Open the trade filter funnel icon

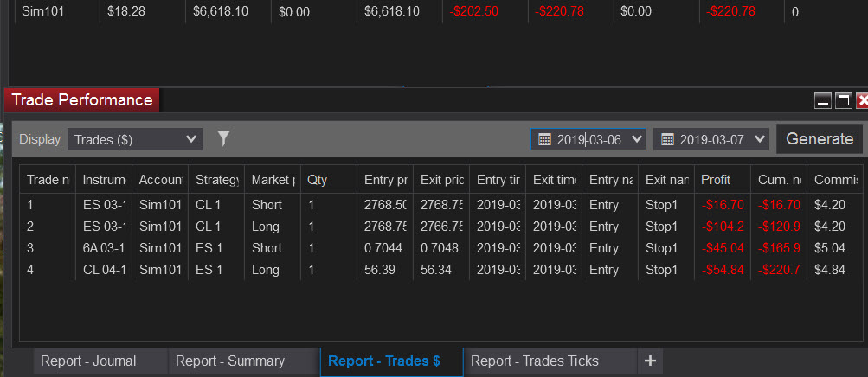pyautogui.click(x=223, y=138)
